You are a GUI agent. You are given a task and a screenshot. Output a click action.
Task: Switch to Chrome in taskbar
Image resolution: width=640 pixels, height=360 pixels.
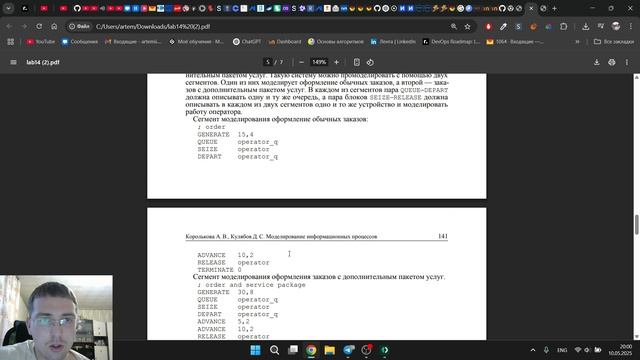point(311,350)
